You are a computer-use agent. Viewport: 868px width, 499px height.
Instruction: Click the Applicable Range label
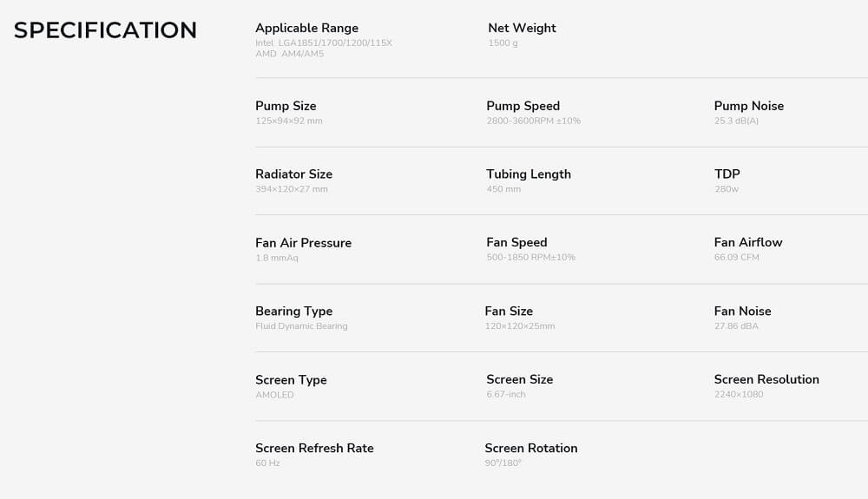306,28
